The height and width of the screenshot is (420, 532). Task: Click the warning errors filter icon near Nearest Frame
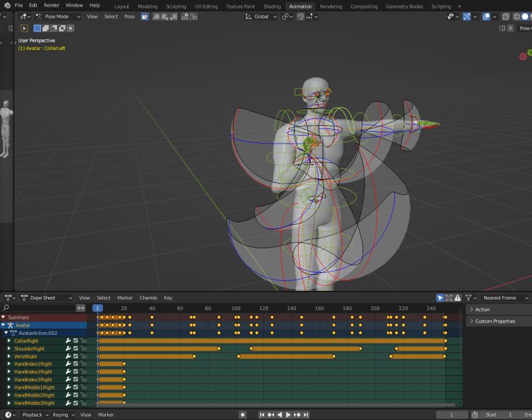(458, 298)
